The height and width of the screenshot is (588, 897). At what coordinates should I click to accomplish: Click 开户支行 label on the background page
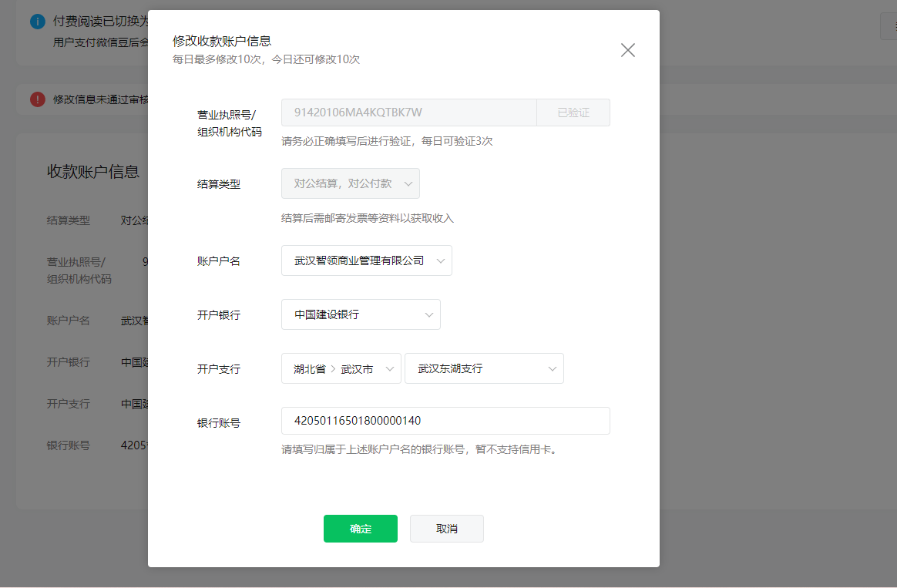click(69, 404)
